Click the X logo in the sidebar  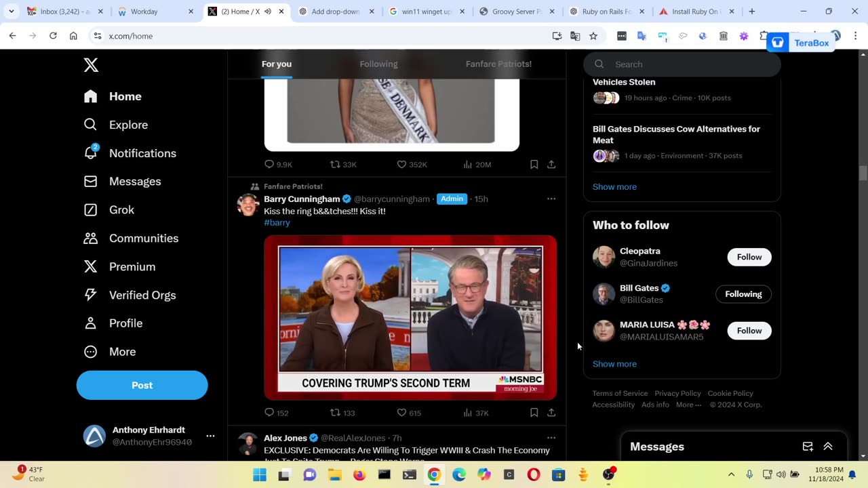click(91, 65)
